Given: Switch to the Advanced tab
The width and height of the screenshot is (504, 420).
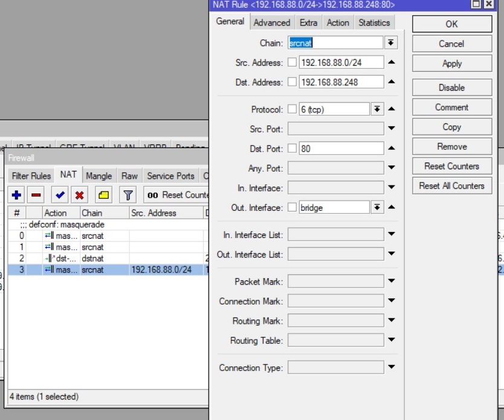Looking at the screenshot, I should coord(271,22).
